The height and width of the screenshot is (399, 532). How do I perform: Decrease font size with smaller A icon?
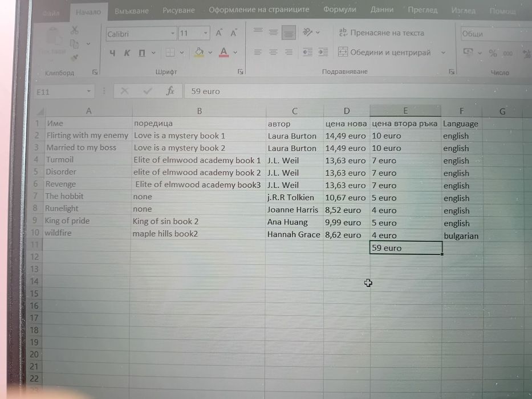[x=233, y=33]
